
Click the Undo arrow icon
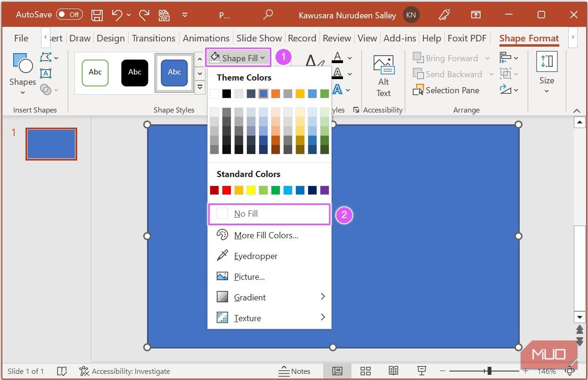pyautogui.click(x=117, y=15)
